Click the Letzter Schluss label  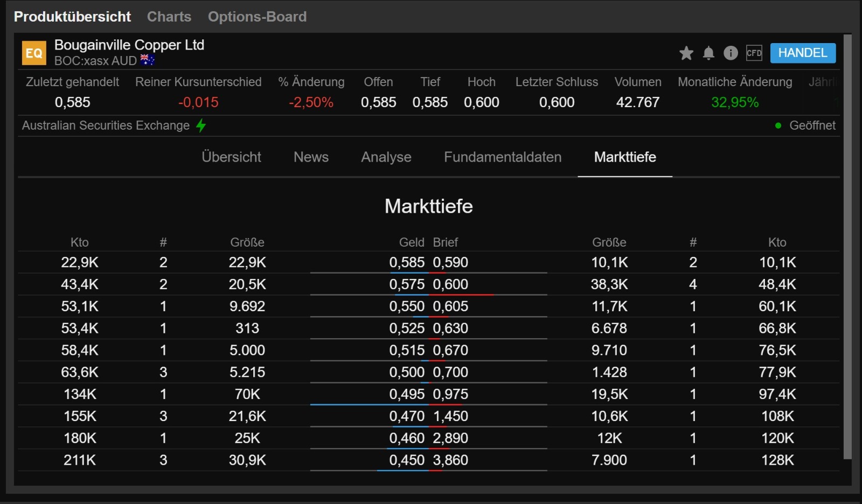pos(557,82)
